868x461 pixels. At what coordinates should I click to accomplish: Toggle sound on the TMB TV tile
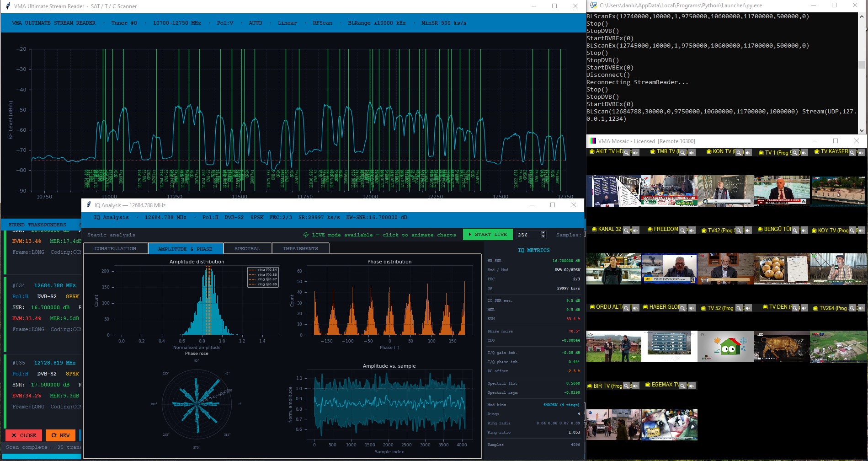[692, 152]
